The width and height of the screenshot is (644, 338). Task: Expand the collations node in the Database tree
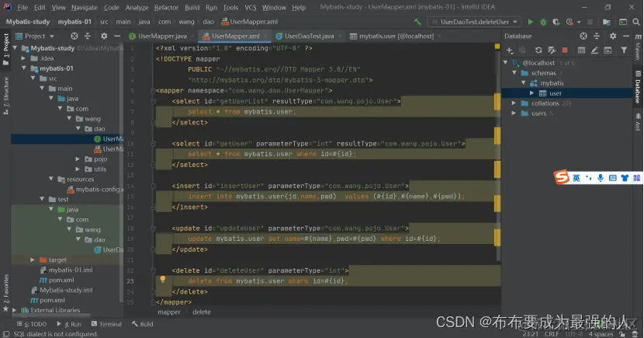click(x=514, y=103)
